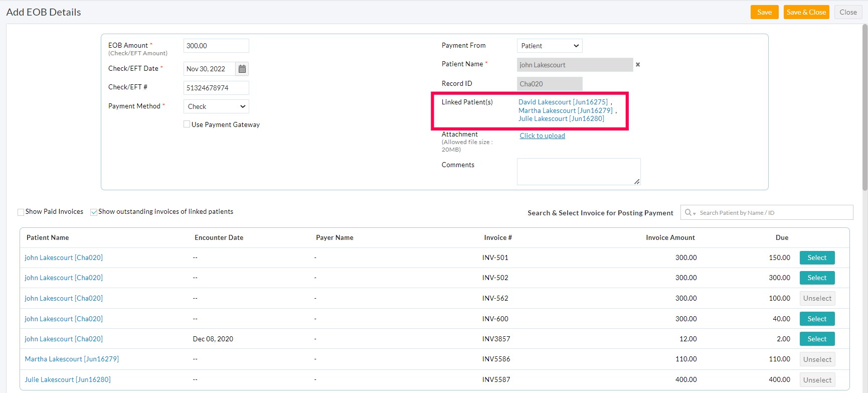Tick the Show Paid Invoices checkbox
Viewport: 868px width, 393px height.
click(x=21, y=212)
